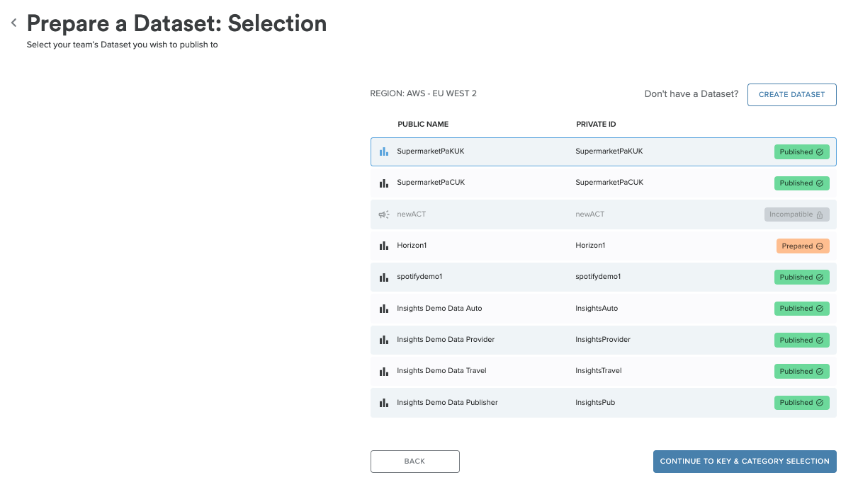
Task: Click the bar chart icon beside spotifydemo1
Action: point(383,277)
